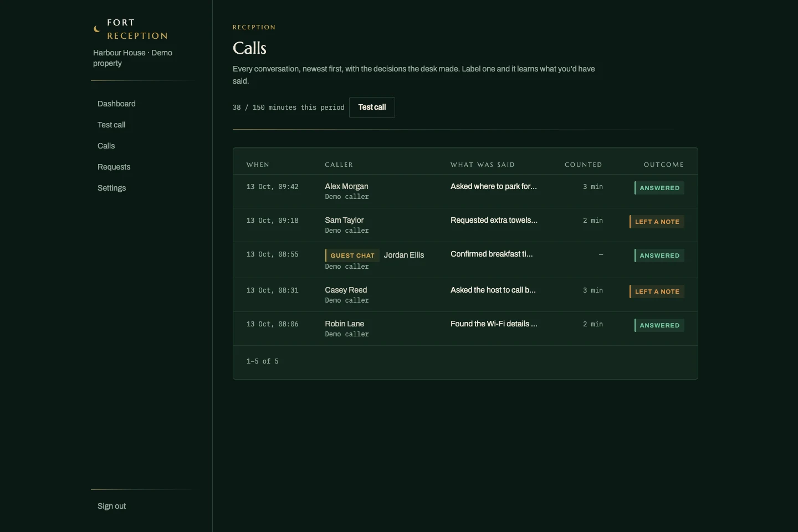Open the Casey Reed call row
Viewport: 798px width, 532px height.
(x=465, y=295)
